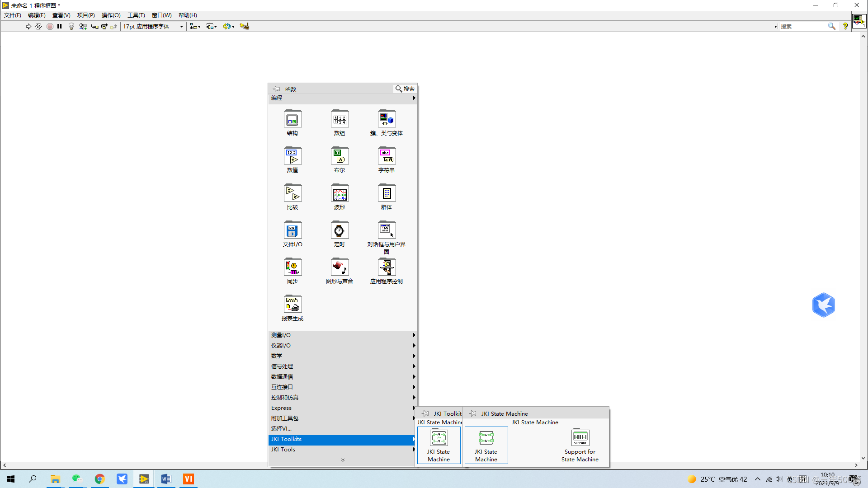This screenshot has width=868, height=488.
Task: Open the 窗口(W) menu
Action: tap(162, 15)
